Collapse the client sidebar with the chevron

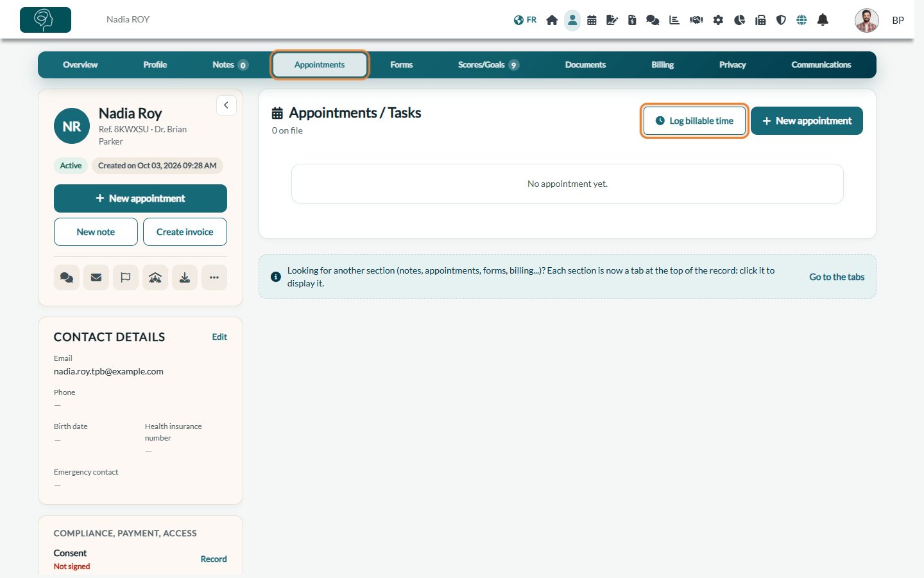tap(227, 105)
